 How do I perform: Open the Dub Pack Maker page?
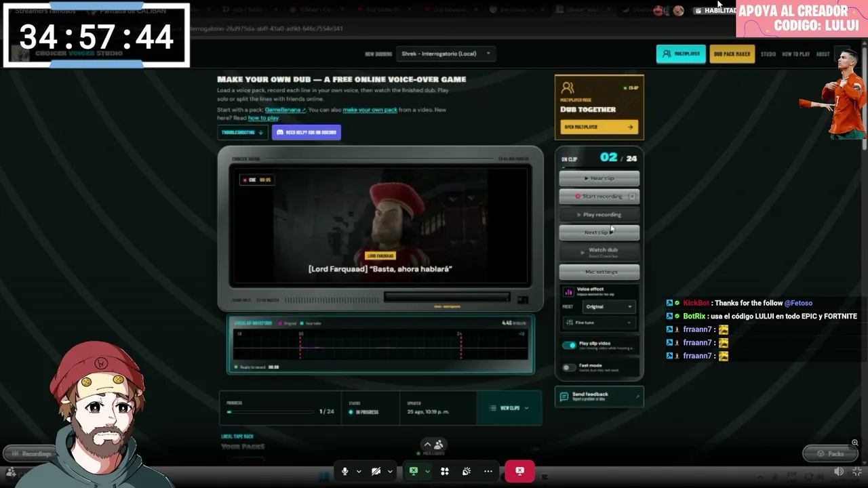point(732,54)
